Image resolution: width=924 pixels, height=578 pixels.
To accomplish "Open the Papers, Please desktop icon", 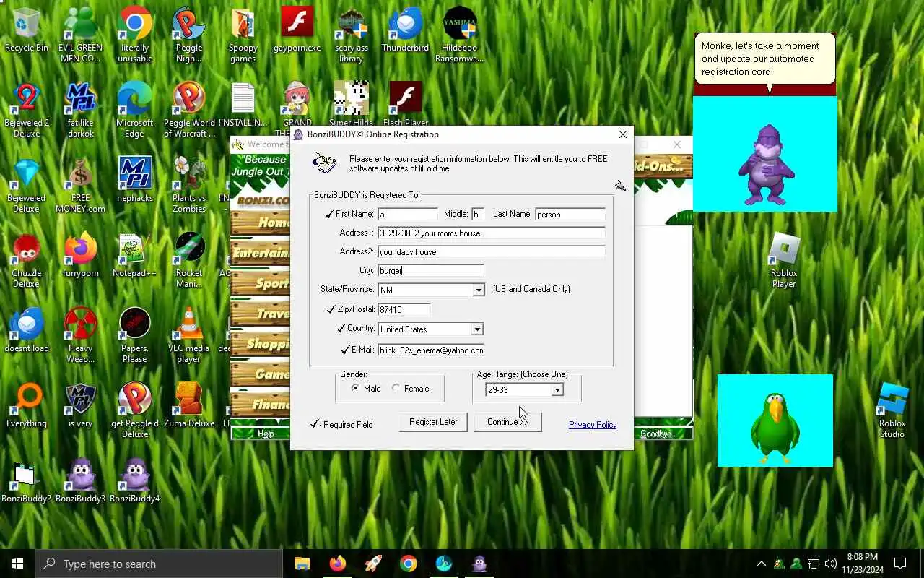I will 134,335.
